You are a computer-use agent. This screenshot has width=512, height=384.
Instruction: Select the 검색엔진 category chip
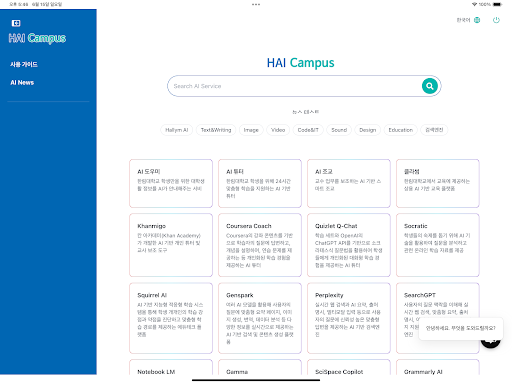click(434, 130)
